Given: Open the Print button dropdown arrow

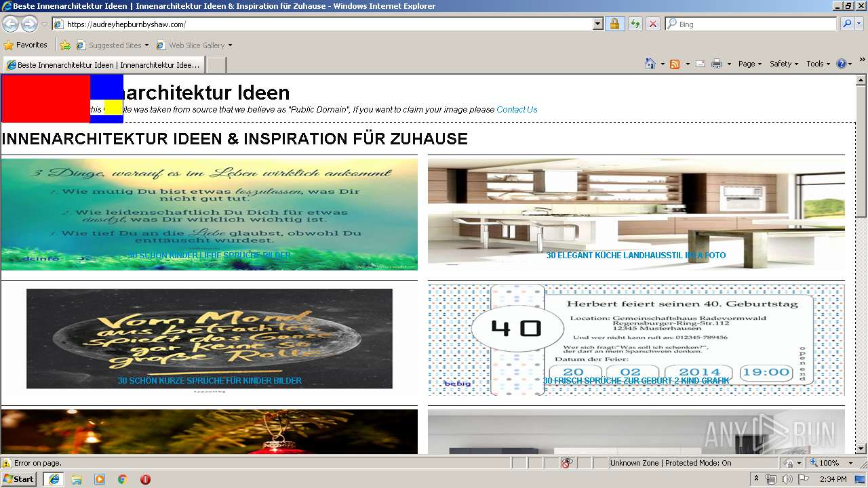Looking at the screenshot, I should [729, 64].
